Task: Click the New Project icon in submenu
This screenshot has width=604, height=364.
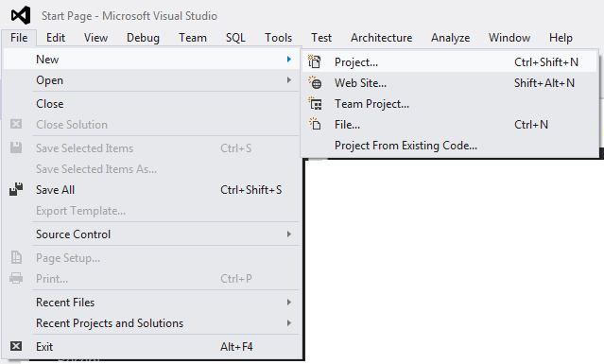Action: (x=315, y=61)
